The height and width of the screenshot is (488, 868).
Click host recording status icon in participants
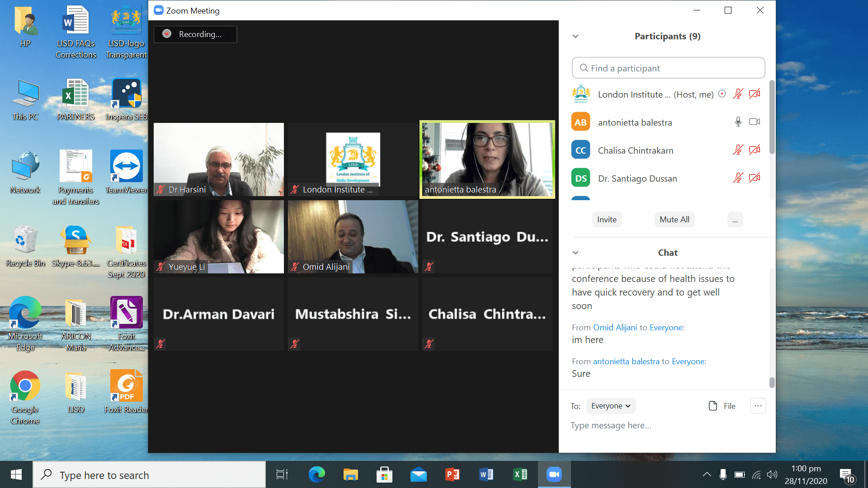point(722,94)
